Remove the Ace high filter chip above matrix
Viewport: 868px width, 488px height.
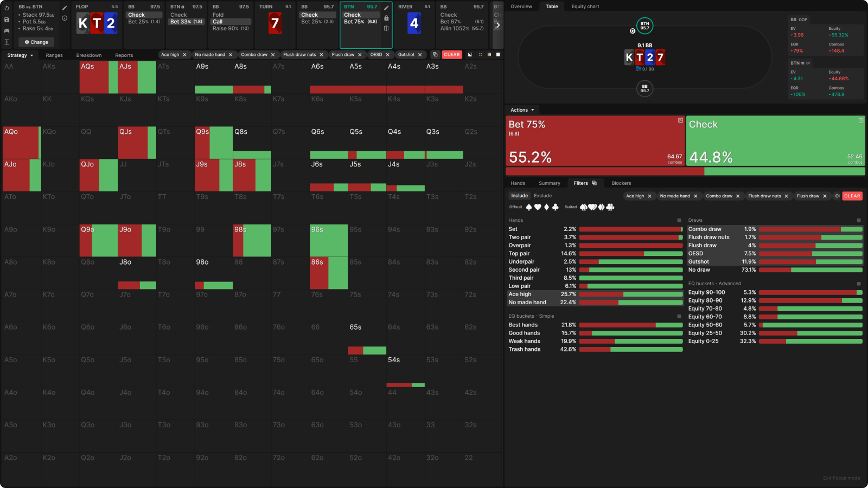point(184,55)
